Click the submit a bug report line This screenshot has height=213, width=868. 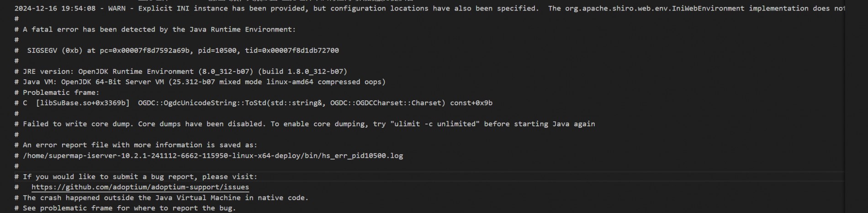136,177
